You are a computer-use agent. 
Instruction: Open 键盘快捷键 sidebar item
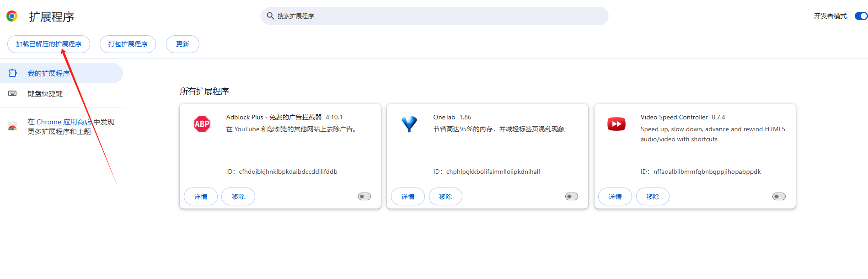pos(61,93)
